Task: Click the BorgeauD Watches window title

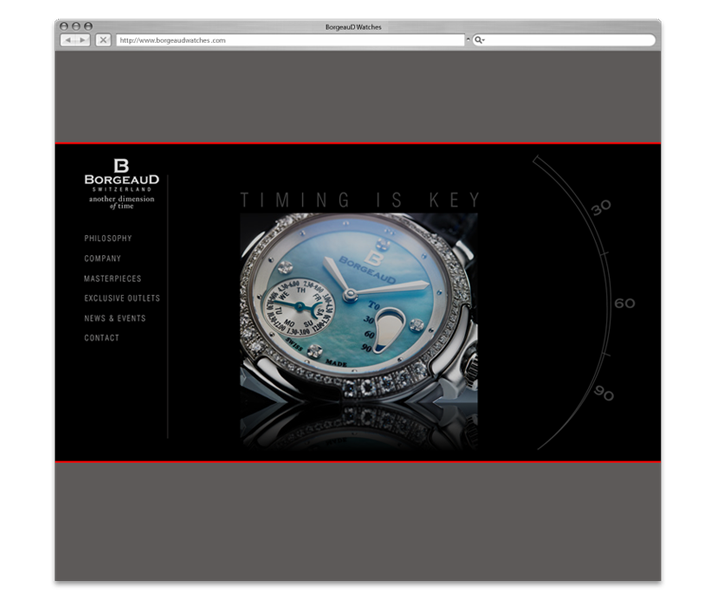Action: (x=353, y=27)
